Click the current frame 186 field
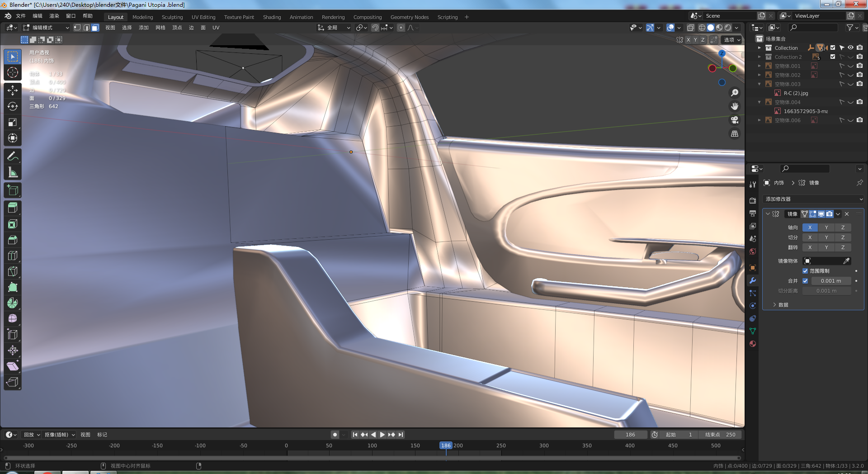Viewport: 868px width, 474px height. pyautogui.click(x=630, y=435)
